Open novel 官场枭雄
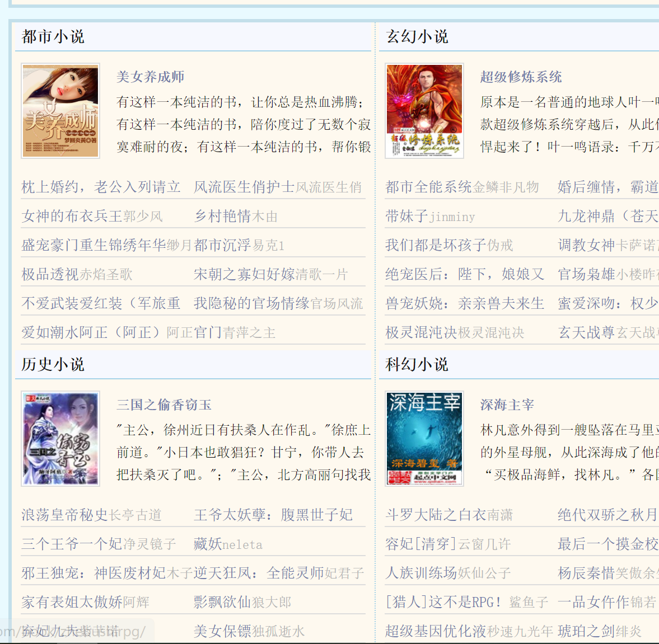Image resolution: width=659 pixels, height=644 pixels. (586, 274)
